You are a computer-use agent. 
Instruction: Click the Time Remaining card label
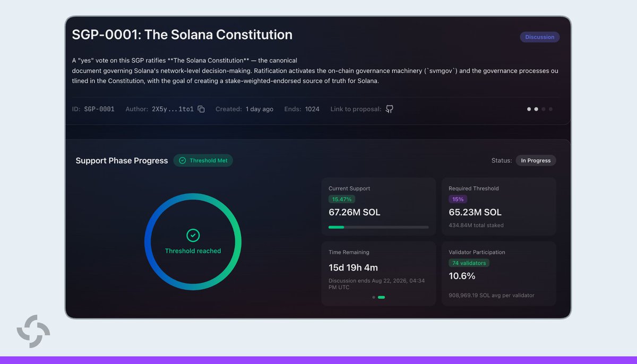coord(349,252)
